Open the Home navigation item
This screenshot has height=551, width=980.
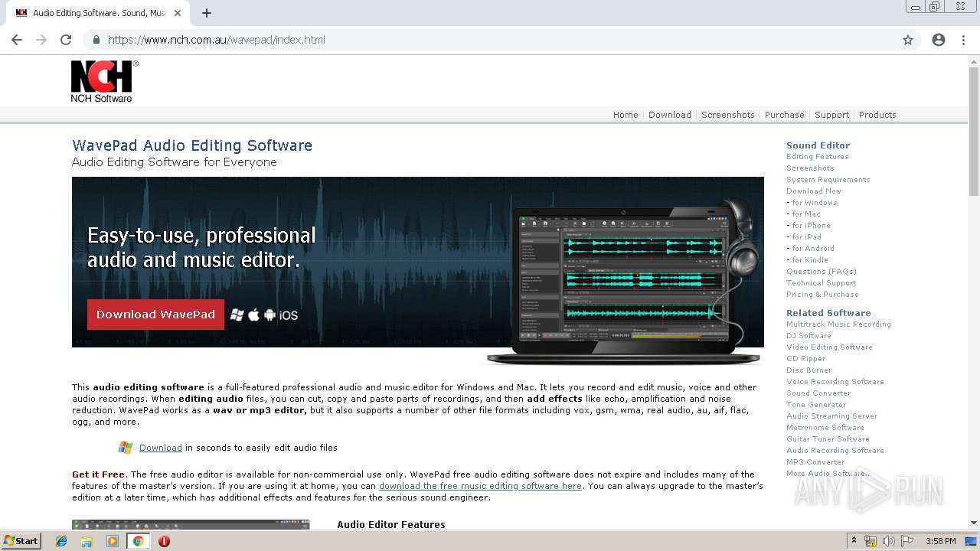(626, 115)
